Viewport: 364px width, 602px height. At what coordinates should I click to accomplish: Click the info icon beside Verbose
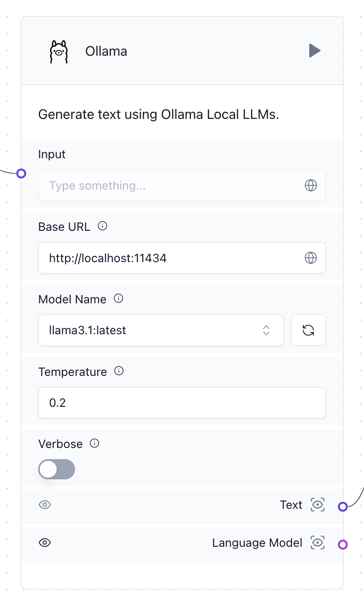[x=95, y=443]
